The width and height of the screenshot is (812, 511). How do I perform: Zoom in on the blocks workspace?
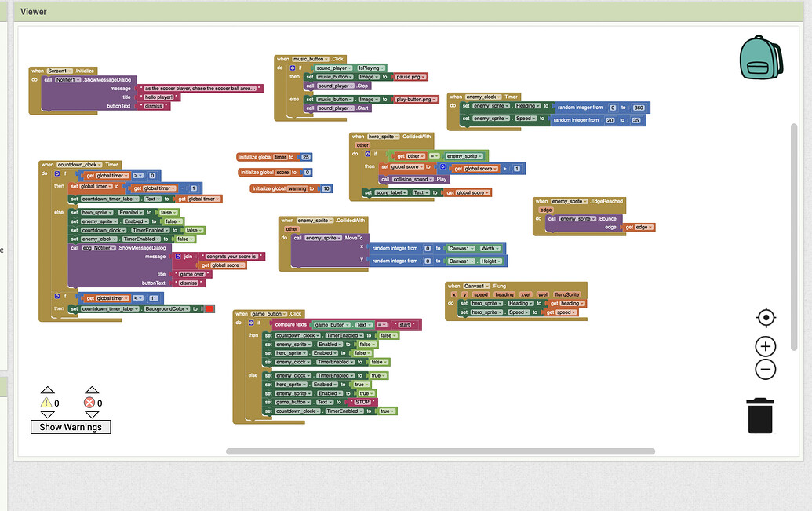765,345
